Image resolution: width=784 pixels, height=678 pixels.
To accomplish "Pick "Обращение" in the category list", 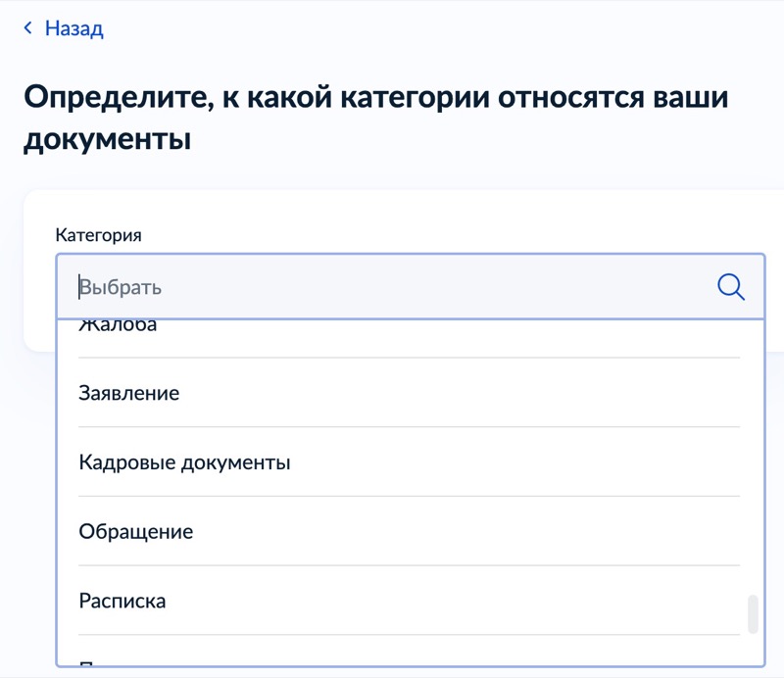I will coord(136,531).
